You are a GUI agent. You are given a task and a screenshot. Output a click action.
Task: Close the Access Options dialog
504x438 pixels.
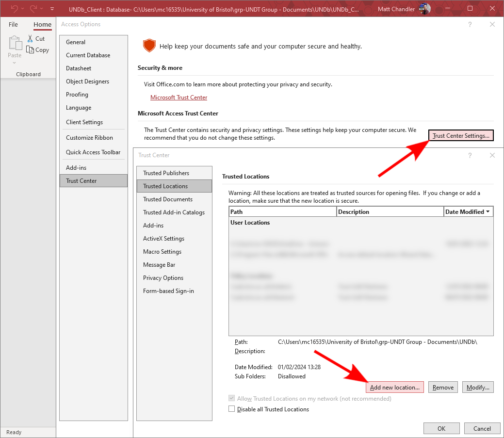(492, 24)
